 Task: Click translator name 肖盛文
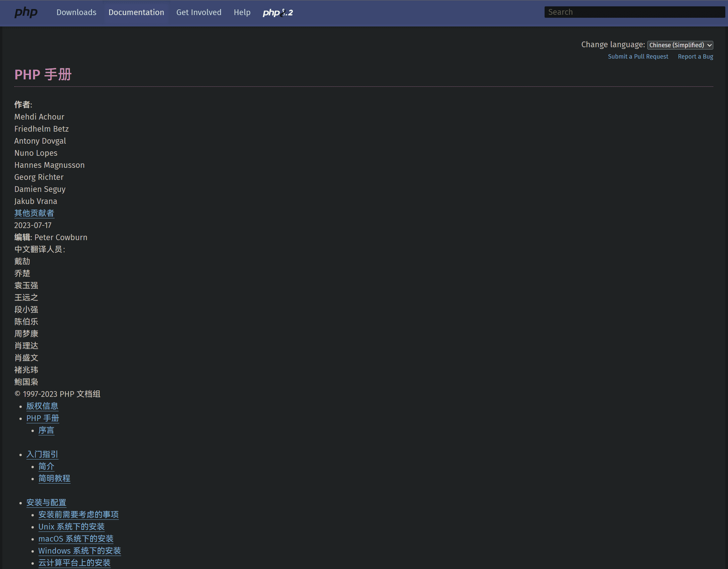(x=26, y=358)
